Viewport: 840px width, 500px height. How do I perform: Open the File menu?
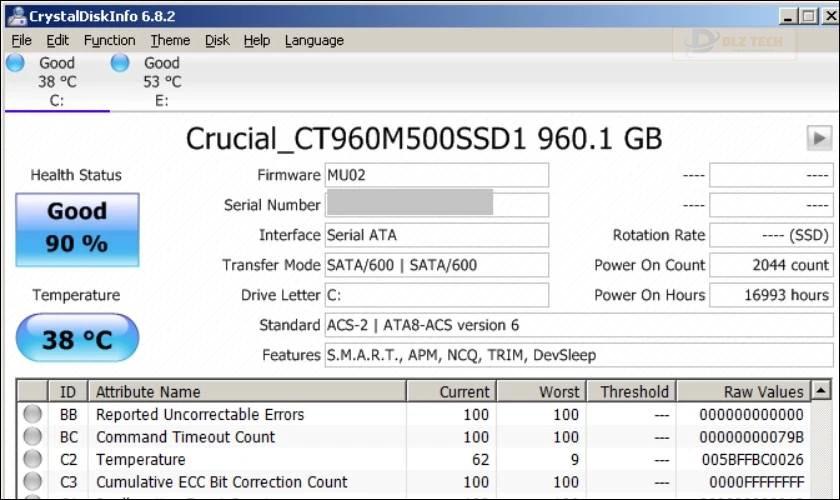point(21,40)
